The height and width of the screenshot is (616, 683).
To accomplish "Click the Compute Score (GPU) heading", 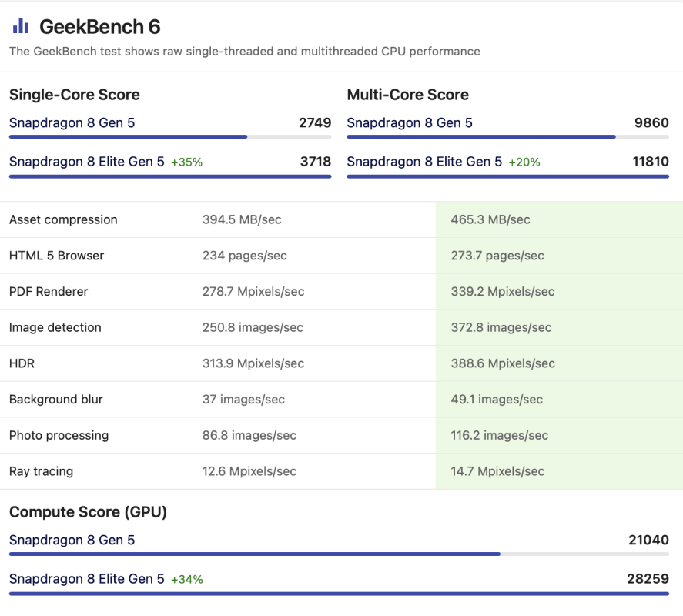I will [88, 512].
